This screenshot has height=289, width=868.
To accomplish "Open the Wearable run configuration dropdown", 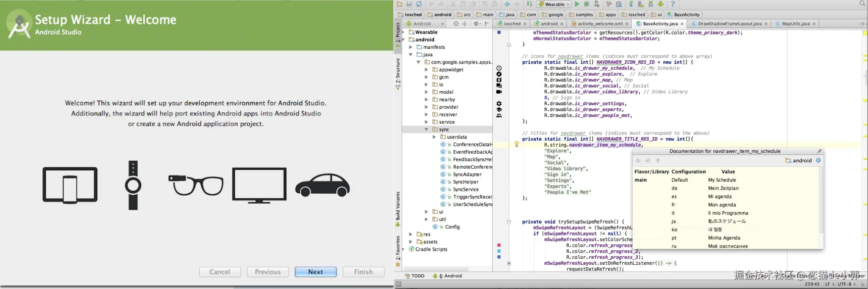I will [554, 4].
